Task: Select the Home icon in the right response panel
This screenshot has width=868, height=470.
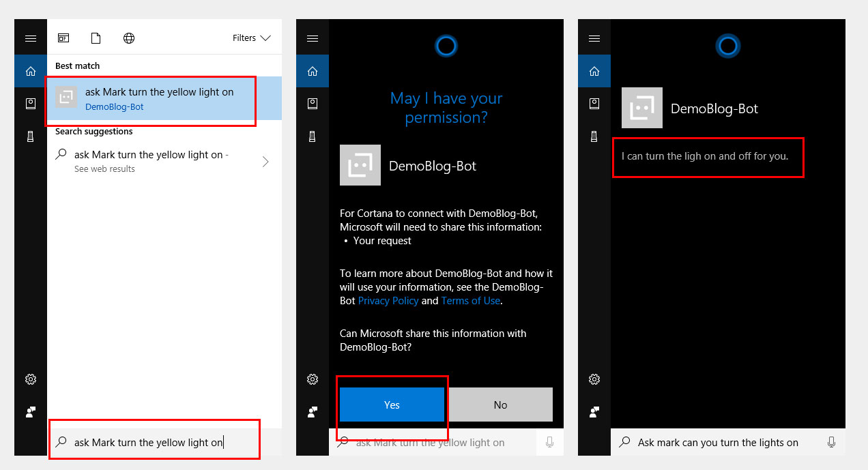Action: click(x=594, y=71)
